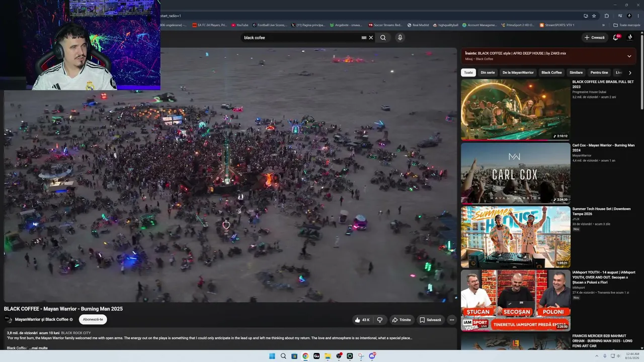The width and height of the screenshot is (644, 362).
Task: Click the Burning Man video player
Action: (x=230, y=175)
